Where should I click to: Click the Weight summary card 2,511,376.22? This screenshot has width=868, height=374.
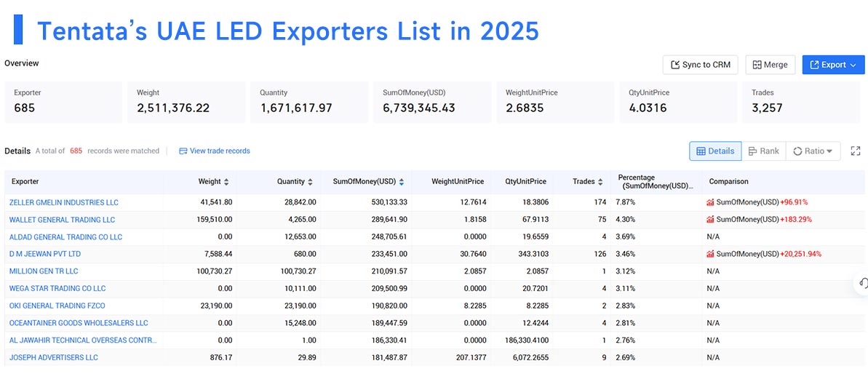186,102
